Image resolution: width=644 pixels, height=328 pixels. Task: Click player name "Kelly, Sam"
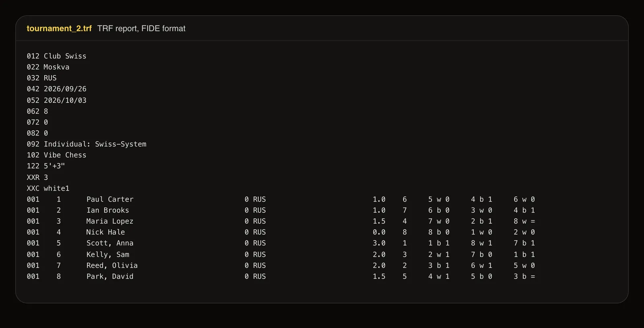tap(108, 254)
